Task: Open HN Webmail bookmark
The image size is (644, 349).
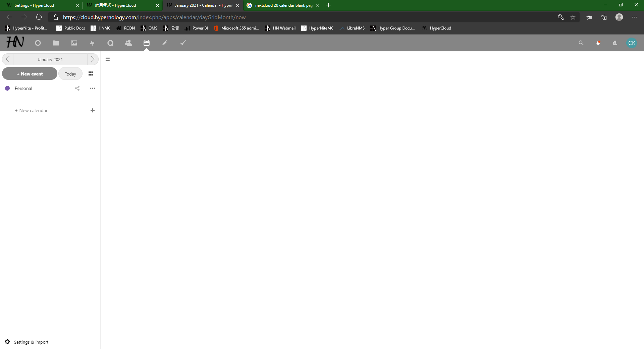Action: click(280, 28)
